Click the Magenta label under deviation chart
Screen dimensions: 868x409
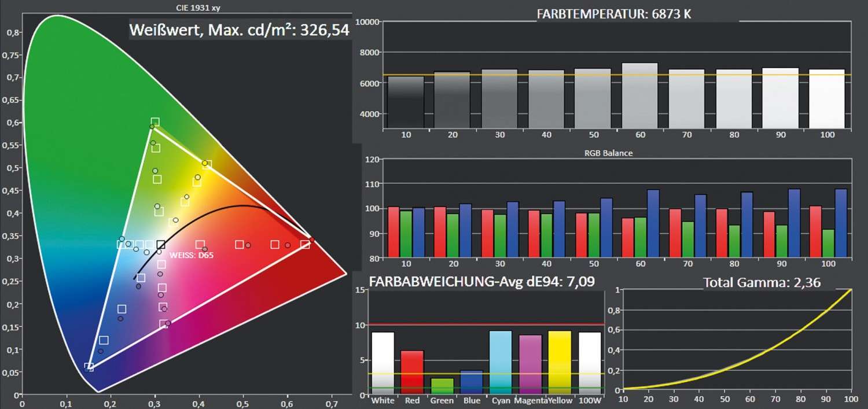[x=531, y=401]
